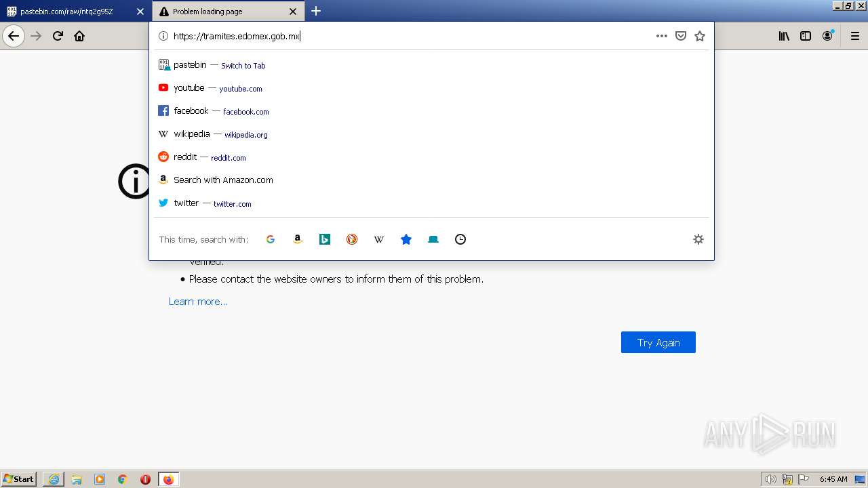Choose the twitter.com suggestion
868x488 pixels.
coord(431,203)
